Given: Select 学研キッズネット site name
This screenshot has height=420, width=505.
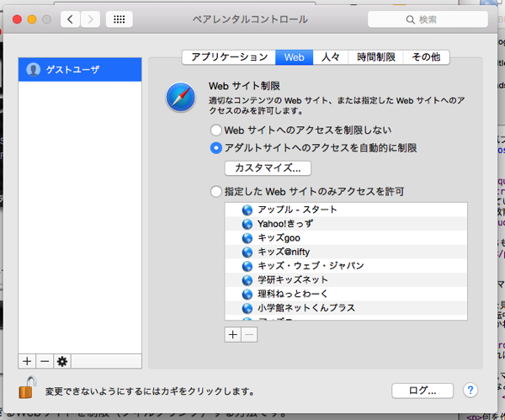Looking at the screenshot, I should pos(293,280).
